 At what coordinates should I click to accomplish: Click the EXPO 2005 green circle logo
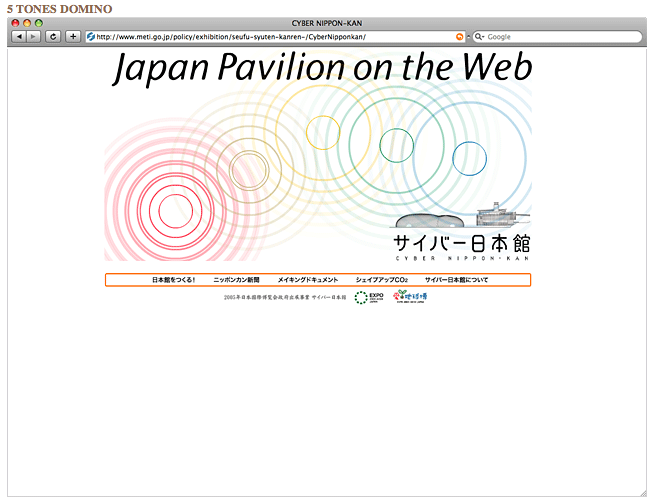[369, 298]
